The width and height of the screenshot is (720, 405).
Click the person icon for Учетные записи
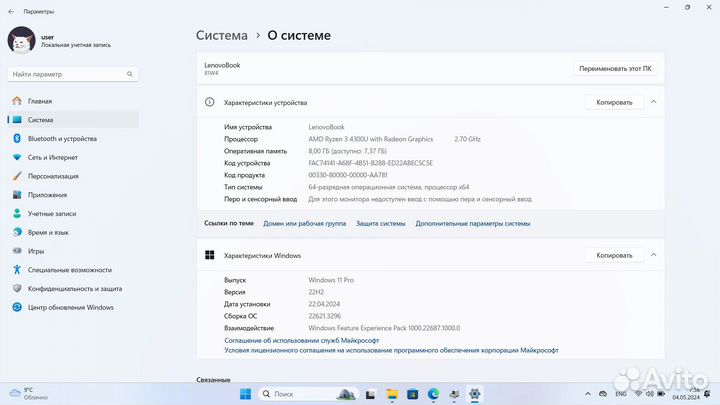(17, 214)
